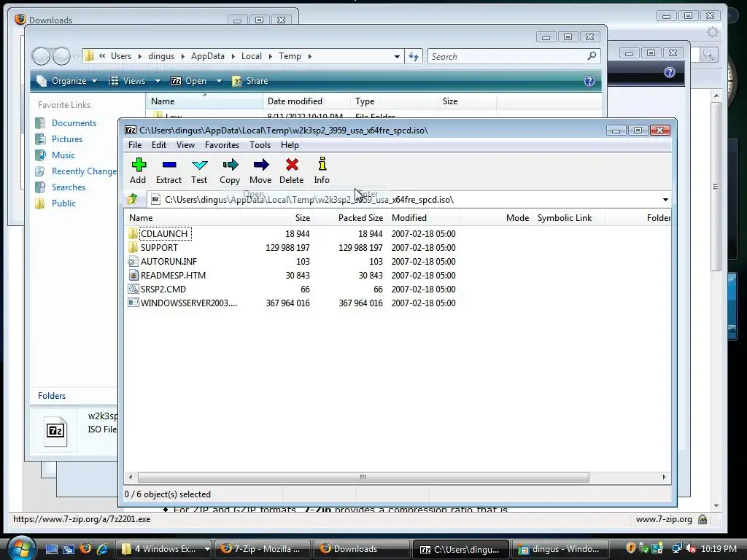Open Documents in Favorite Links

[74, 122]
